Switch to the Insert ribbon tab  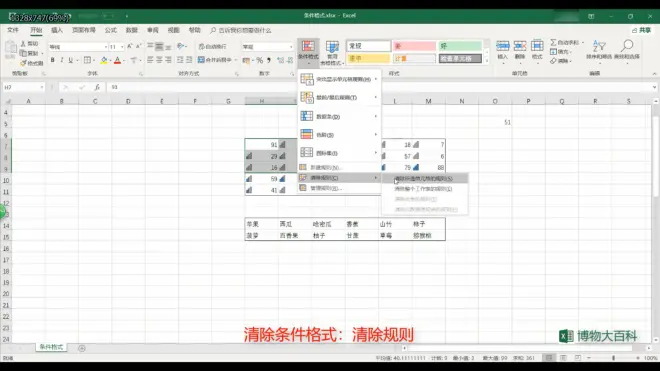click(57, 30)
